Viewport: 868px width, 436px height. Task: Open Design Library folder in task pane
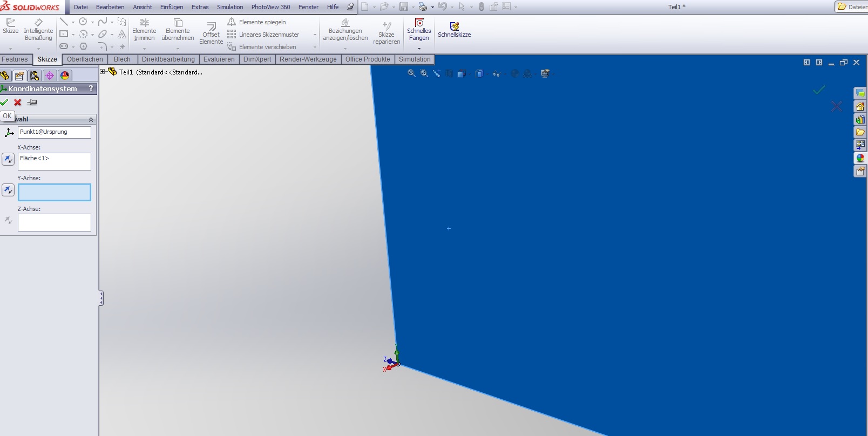(860, 132)
